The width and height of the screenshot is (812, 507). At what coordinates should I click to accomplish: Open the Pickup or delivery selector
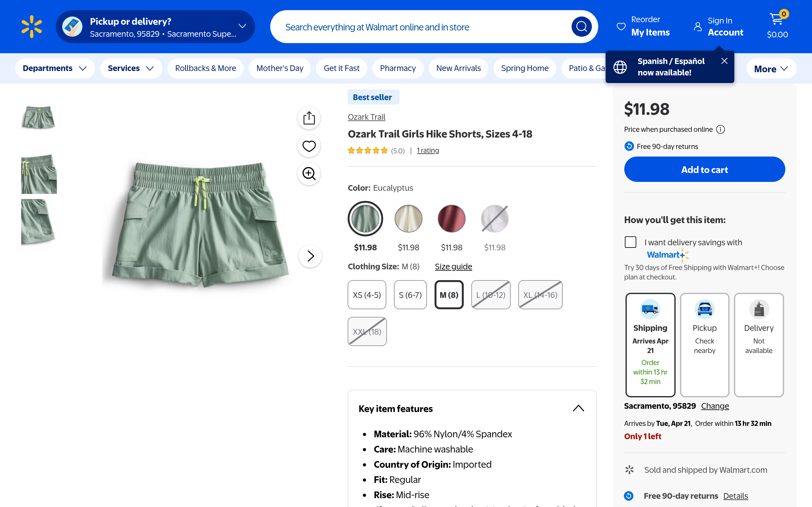155,27
